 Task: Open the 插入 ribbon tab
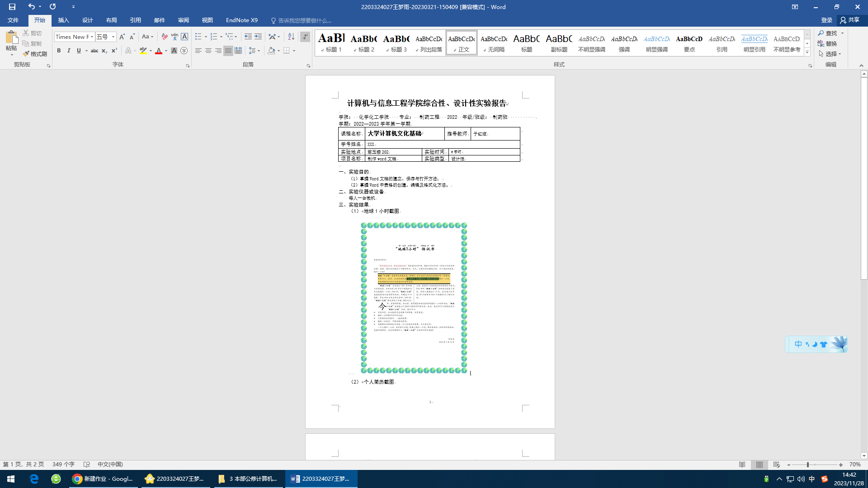point(63,20)
